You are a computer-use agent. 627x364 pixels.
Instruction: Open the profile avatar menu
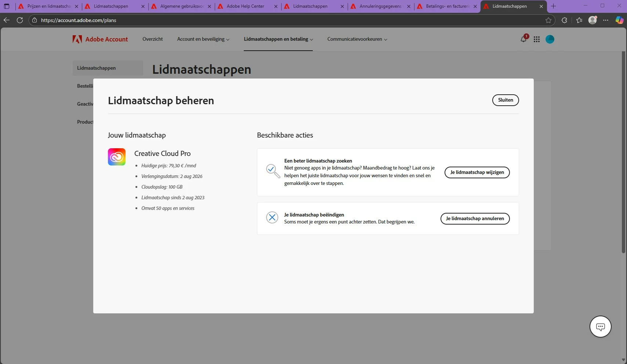pos(550,39)
